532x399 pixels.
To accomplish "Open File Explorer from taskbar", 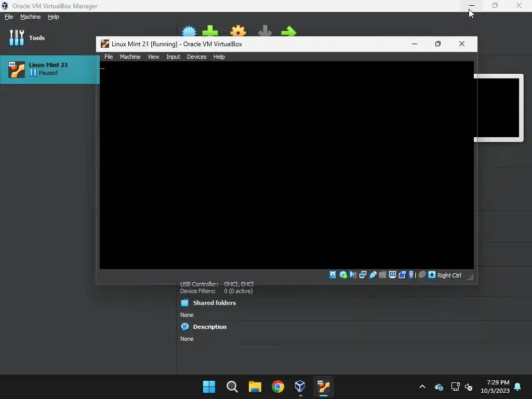I will coord(255,387).
